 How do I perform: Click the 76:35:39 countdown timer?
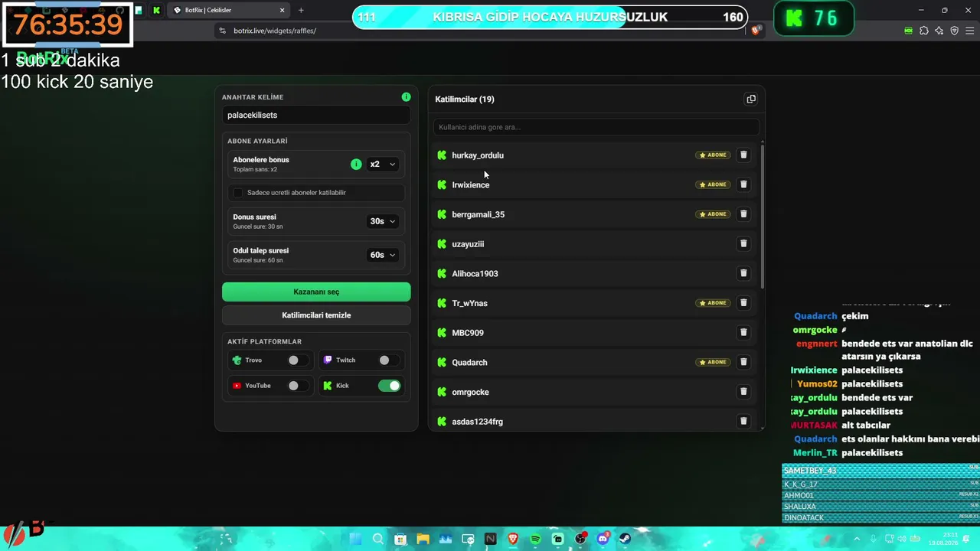[67, 24]
